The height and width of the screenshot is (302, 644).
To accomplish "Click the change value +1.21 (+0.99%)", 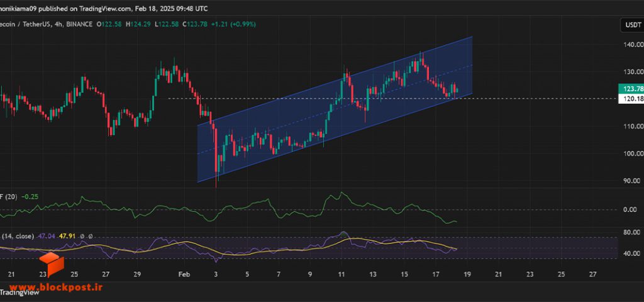I will 233,25.
